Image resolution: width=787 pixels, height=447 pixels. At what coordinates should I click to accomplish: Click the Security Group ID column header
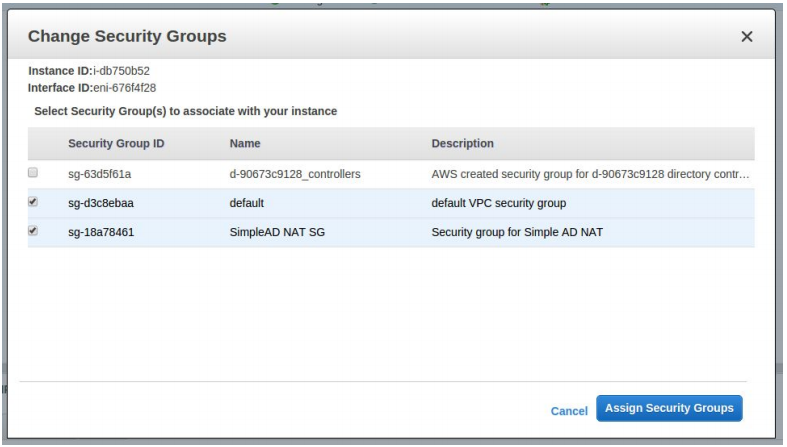pos(115,144)
